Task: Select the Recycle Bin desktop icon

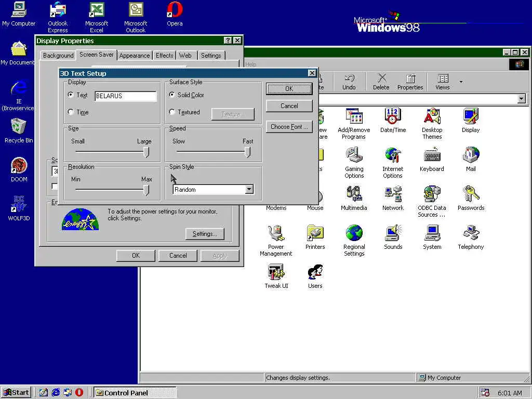Action: (19, 131)
